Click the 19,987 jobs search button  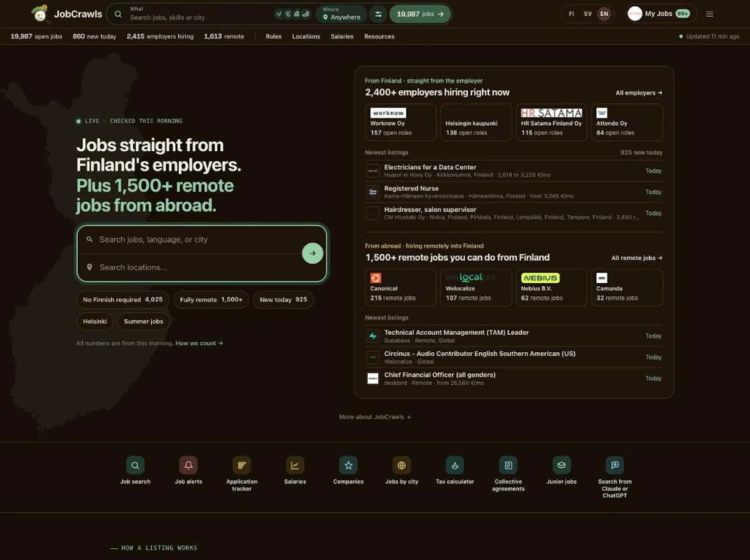click(420, 14)
